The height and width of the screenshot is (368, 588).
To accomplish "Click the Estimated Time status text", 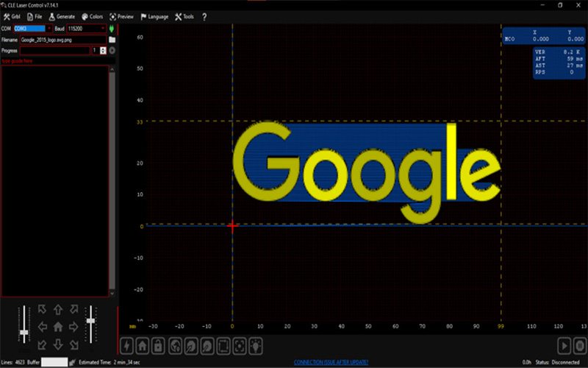I will click(x=110, y=362).
